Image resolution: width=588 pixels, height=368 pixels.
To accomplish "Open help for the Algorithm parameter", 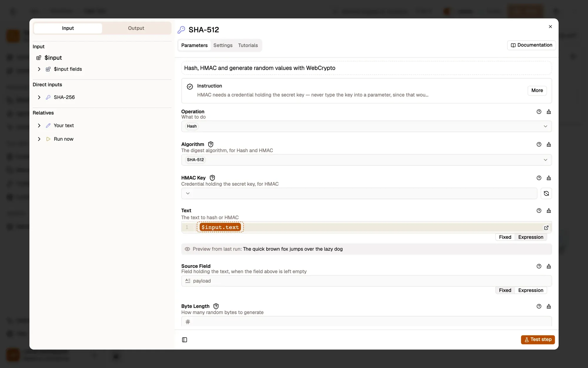I will click(539, 144).
